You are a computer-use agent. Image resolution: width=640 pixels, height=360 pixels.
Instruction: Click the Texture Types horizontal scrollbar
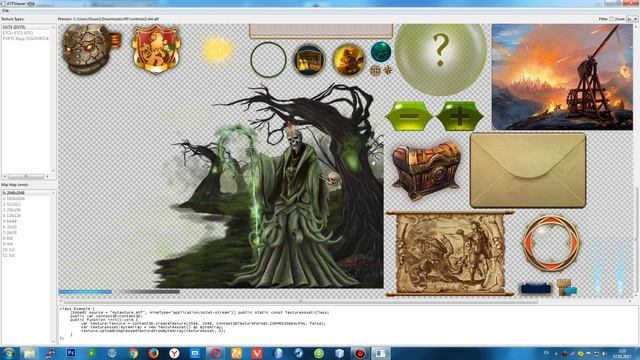pos(26,176)
